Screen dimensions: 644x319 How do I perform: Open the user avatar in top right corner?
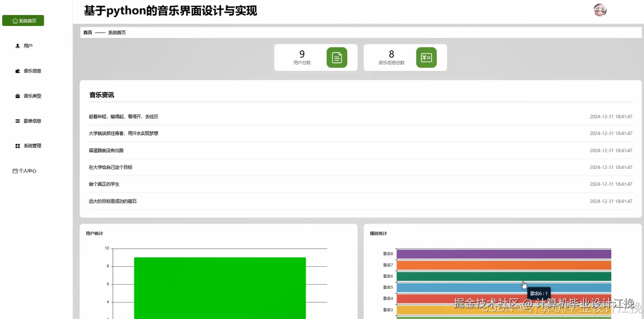[x=600, y=10]
